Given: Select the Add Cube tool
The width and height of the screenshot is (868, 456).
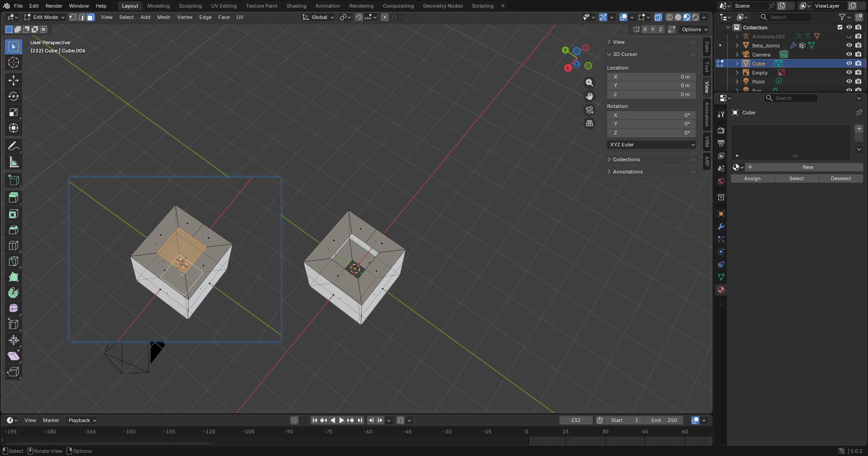Looking at the screenshot, I should [x=14, y=180].
